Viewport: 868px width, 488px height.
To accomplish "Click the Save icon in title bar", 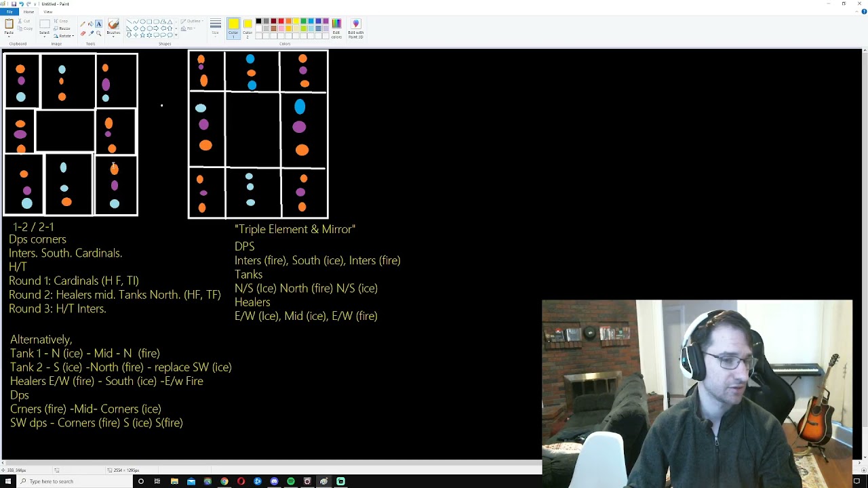I will (14, 4).
